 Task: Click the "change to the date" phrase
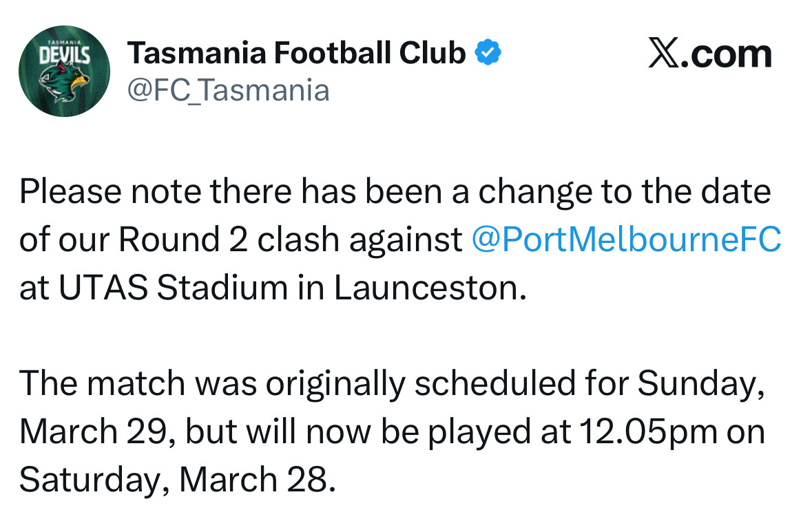click(625, 192)
